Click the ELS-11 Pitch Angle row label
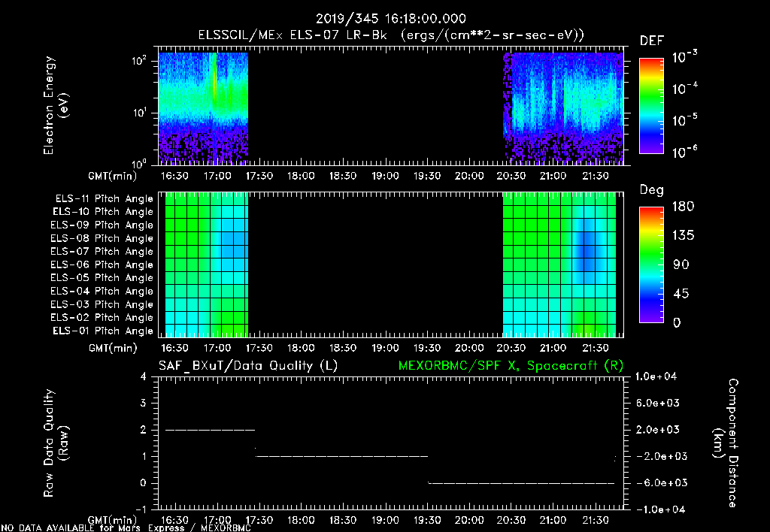 click(x=104, y=199)
